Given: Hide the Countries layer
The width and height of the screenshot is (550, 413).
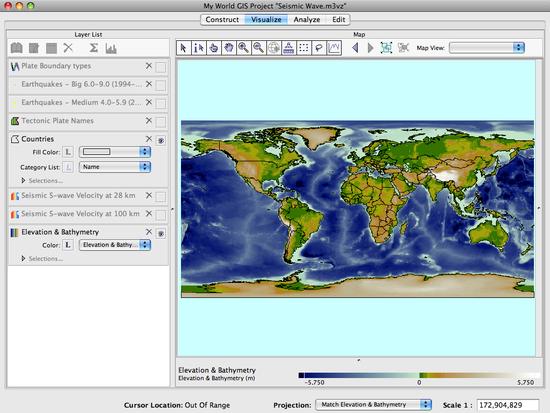Looking at the screenshot, I should pos(161,140).
